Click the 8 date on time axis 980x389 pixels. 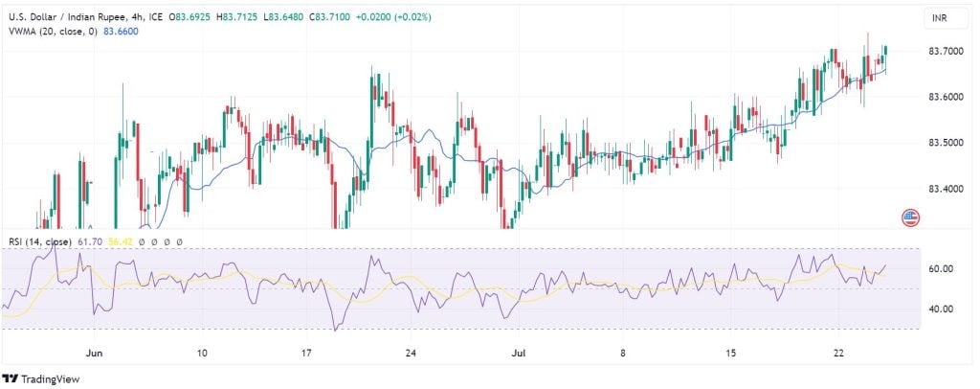622,353
